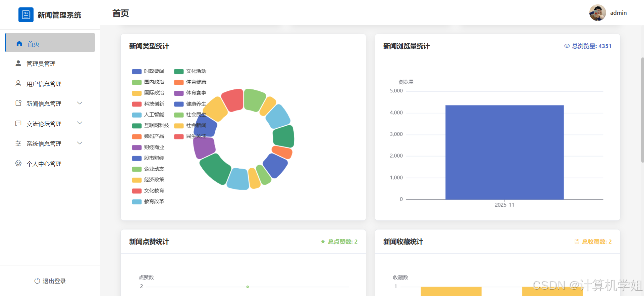Click the gear icon for 个人中心管理
Viewport: 644px width, 296px height.
18,163
